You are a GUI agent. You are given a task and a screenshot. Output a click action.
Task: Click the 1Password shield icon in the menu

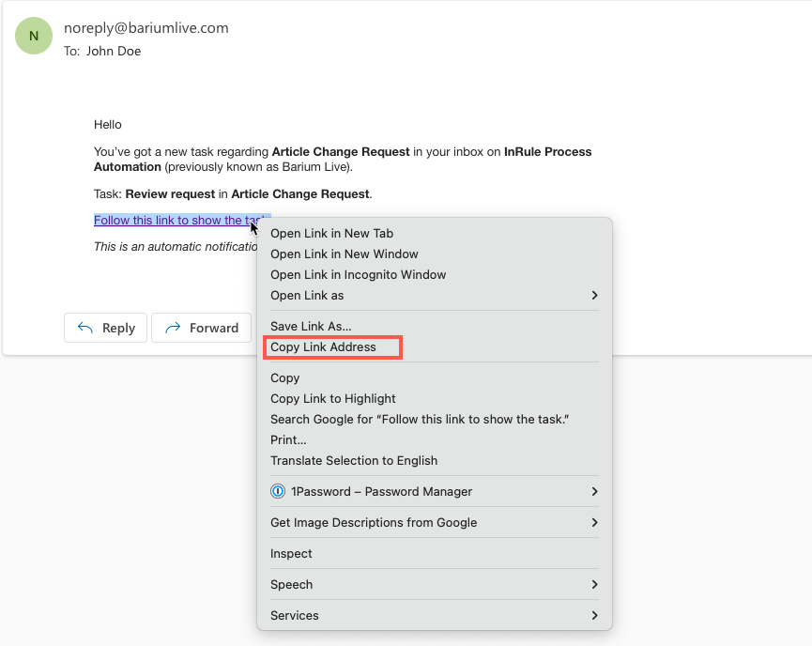tap(278, 491)
